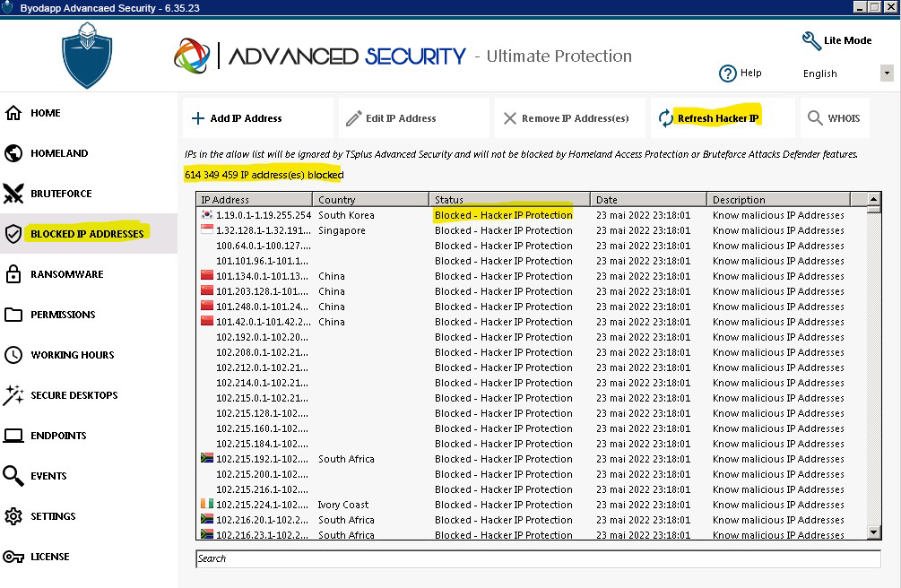901x588 pixels.
Task: Click the License key icon
Action: (x=13, y=557)
